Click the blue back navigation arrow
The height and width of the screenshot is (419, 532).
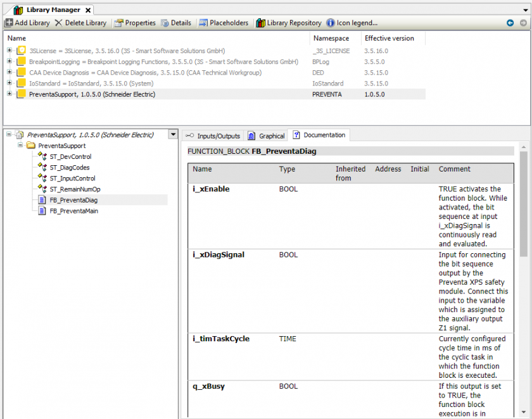(x=510, y=23)
